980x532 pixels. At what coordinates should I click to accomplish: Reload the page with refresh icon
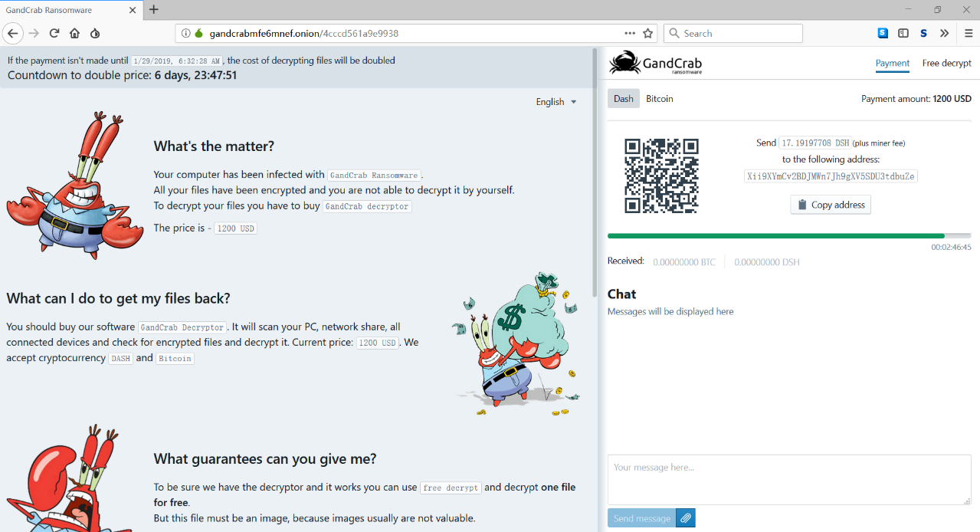pyautogui.click(x=54, y=34)
